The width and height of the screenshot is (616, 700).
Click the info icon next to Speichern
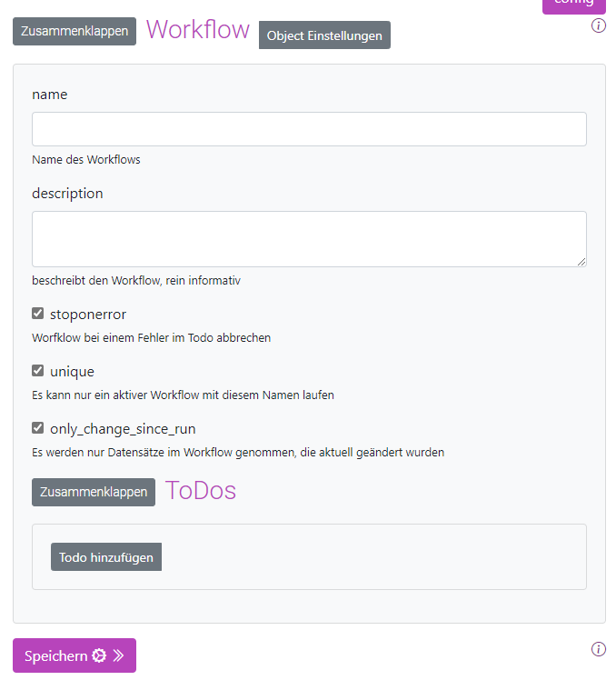click(598, 649)
